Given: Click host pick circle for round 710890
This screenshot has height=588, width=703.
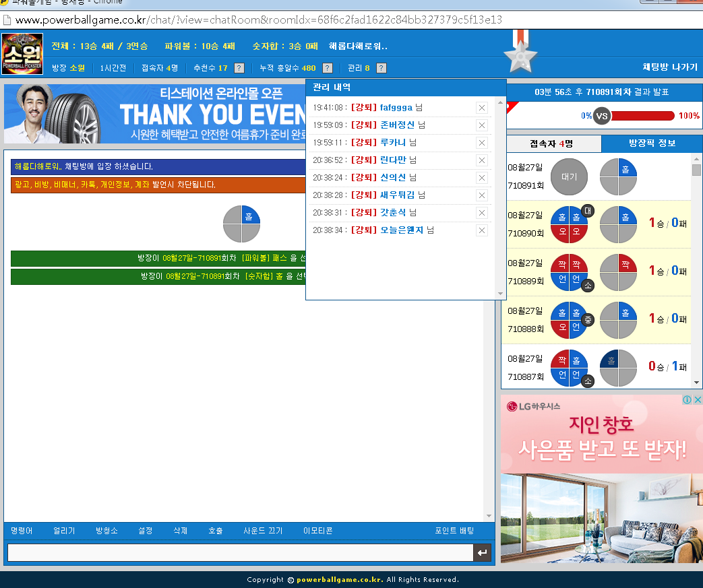Looking at the screenshot, I should coord(618,224).
